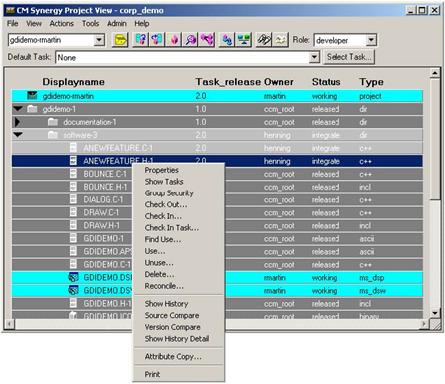Open the Help menu
This screenshot has width=445, height=384.
tap(142, 24)
